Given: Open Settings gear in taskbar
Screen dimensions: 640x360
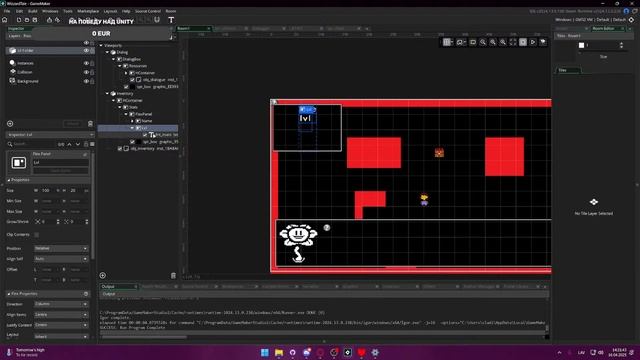Looking at the screenshot, I should click(x=375, y=352).
